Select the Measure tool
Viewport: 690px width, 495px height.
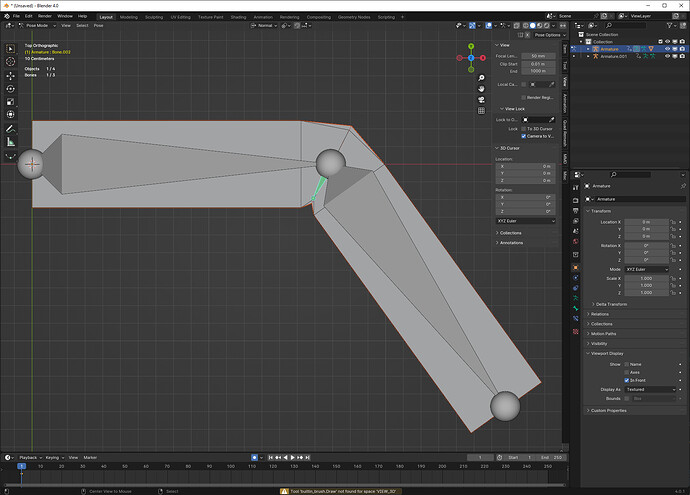(x=11, y=142)
